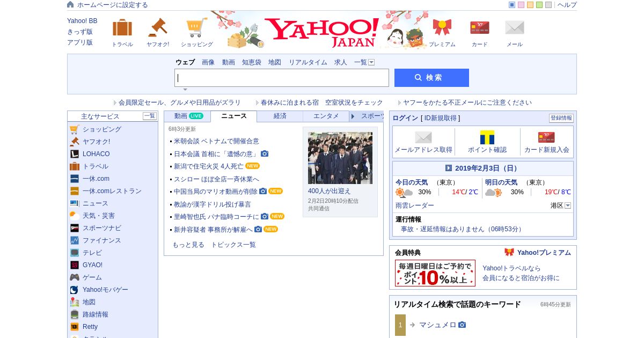Click the もっと見る link under news

188,245
